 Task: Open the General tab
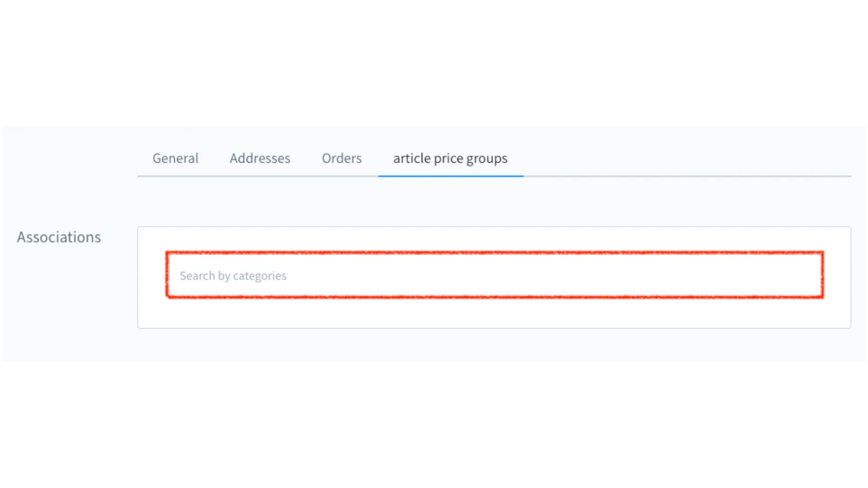pos(175,159)
